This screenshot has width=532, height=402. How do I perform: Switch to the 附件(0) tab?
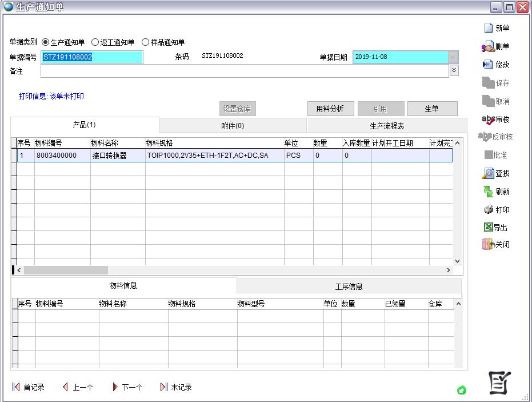click(x=233, y=126)
